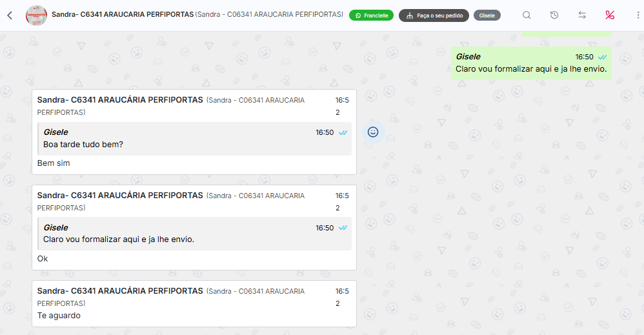Click the transfer conversation arrows icon
644x335 pixels.
tap(582, 15)
